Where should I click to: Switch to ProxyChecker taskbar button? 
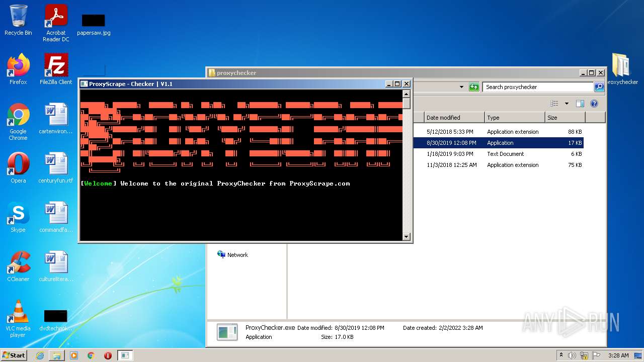tap(125, 355)
